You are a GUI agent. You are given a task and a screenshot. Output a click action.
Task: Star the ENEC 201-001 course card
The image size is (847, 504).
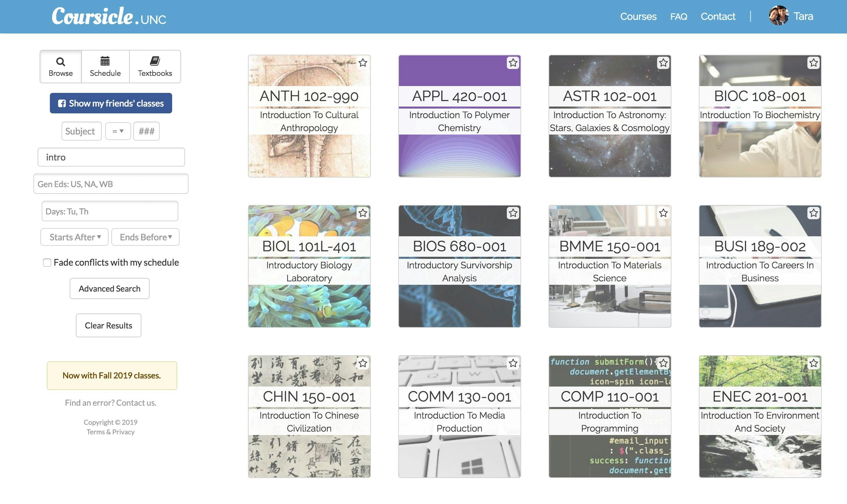coord(814,363)
